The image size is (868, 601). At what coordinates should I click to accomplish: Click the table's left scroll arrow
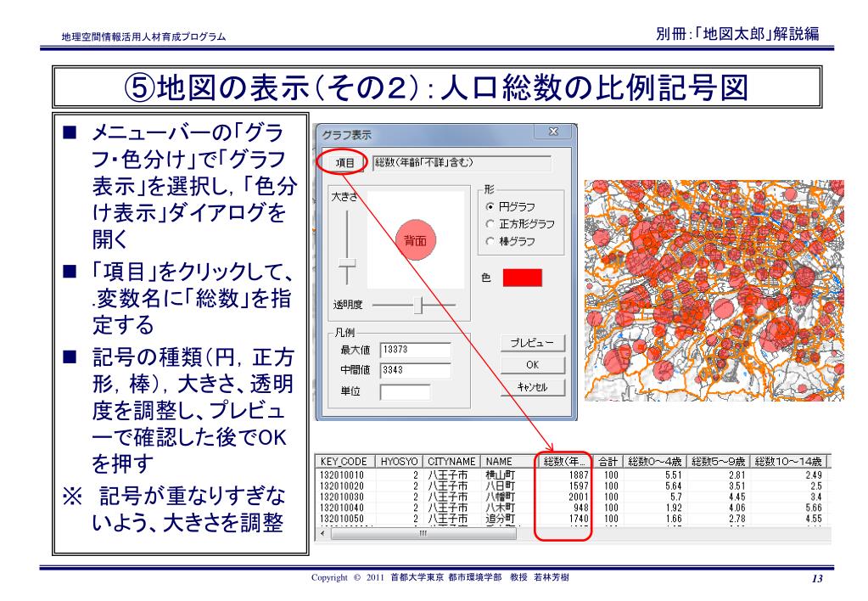(322, 533)
